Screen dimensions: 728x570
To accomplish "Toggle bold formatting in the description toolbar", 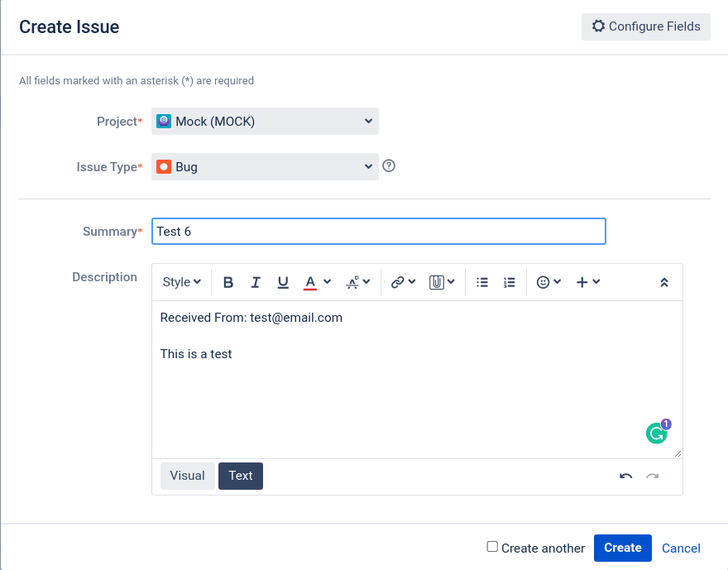I will (x=228, y=282).
